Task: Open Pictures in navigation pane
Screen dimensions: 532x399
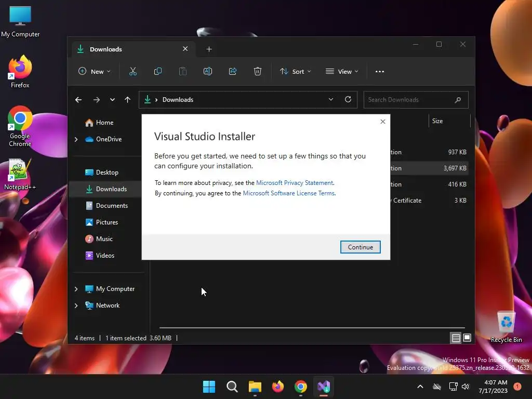Action: click(101, 222)
